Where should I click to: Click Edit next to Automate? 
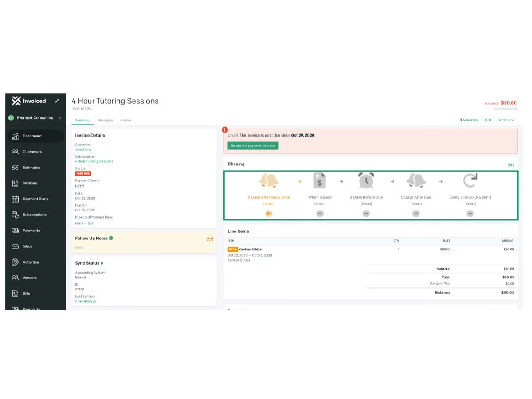tap(488, 120)
